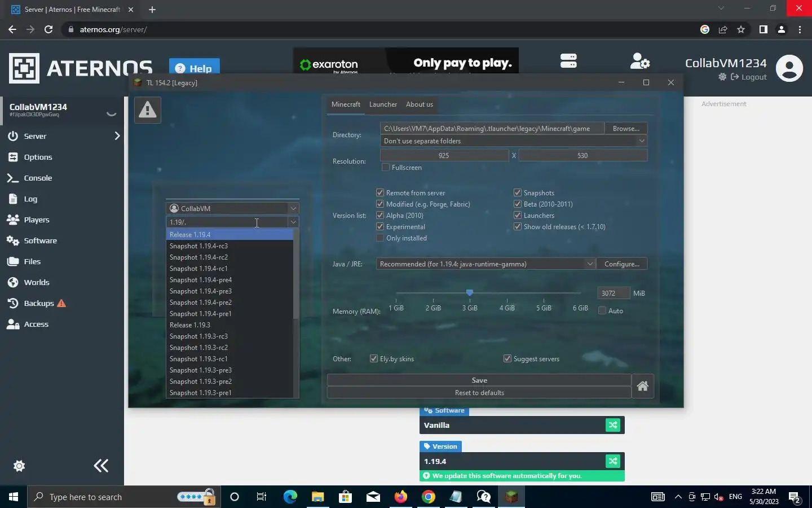
Task: Click the CollabVM1234 profile avatar
Action: pyautogui.click(x=789, y=68)
